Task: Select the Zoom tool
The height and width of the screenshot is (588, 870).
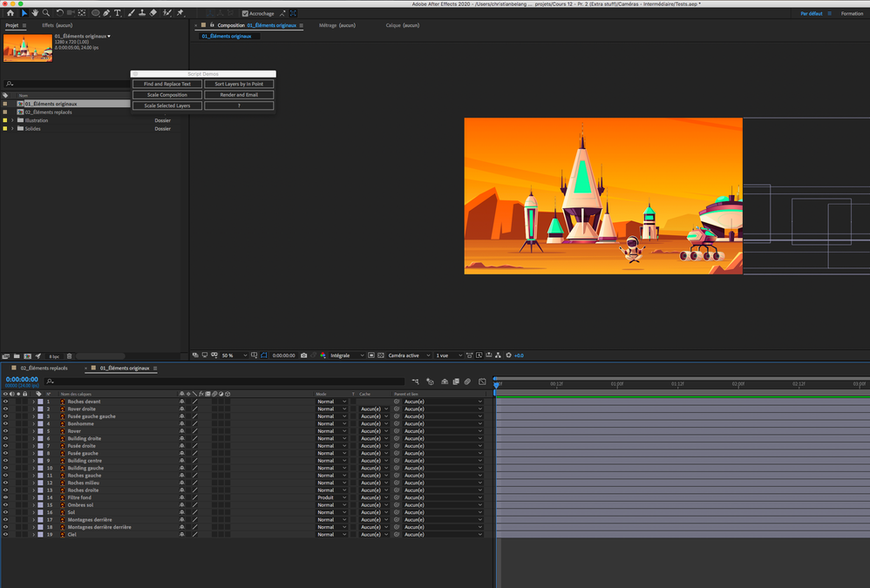Action: point(45,13)
